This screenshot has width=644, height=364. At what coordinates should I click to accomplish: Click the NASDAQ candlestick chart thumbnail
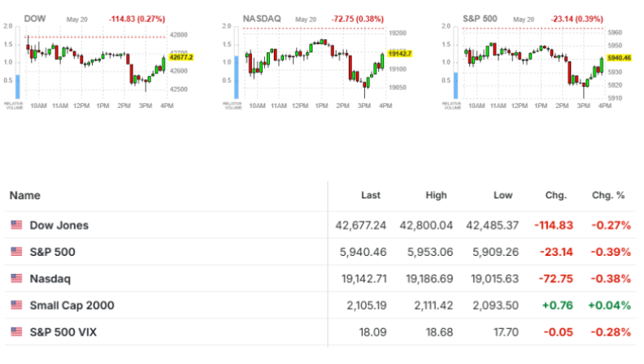point(314,63)
